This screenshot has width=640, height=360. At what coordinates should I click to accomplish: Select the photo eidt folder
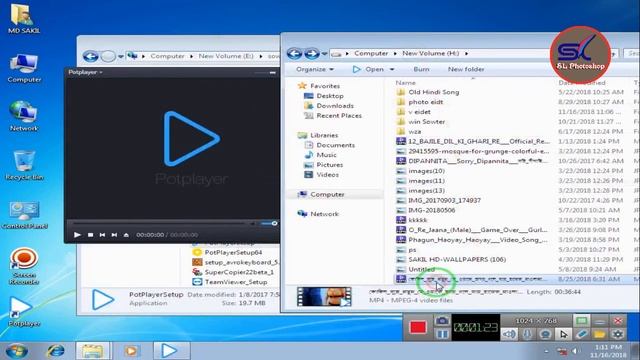[x=425, y=102]
